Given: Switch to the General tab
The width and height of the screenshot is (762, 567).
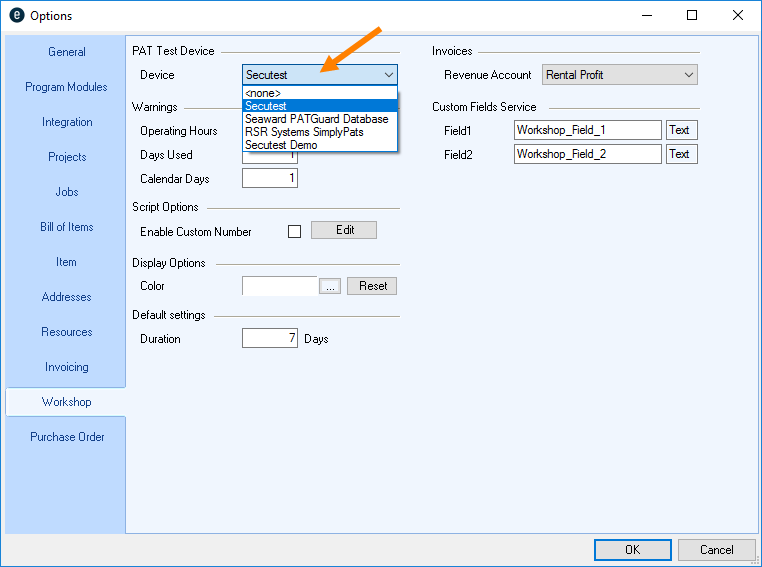Looking at the screenshot, I should tap(67, 52).
